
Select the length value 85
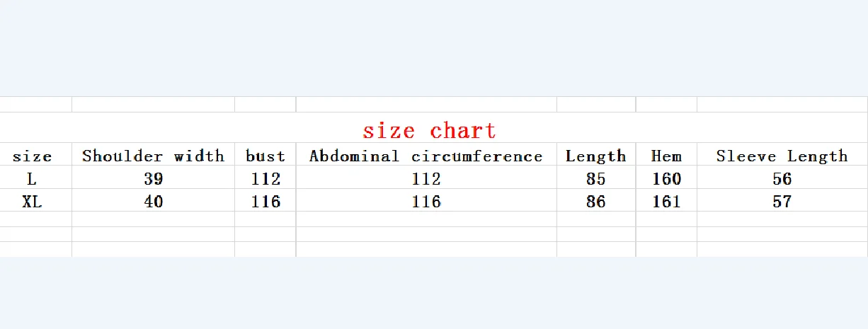(596, 179)
